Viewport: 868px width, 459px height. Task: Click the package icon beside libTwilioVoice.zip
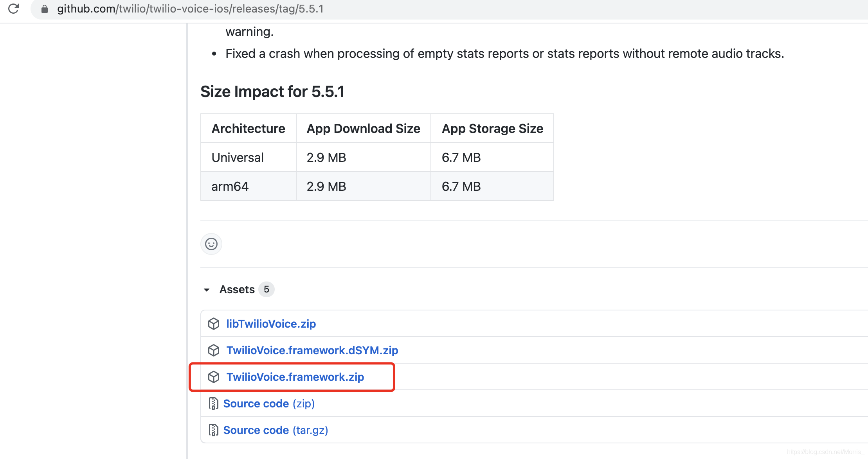coord(214,324)
